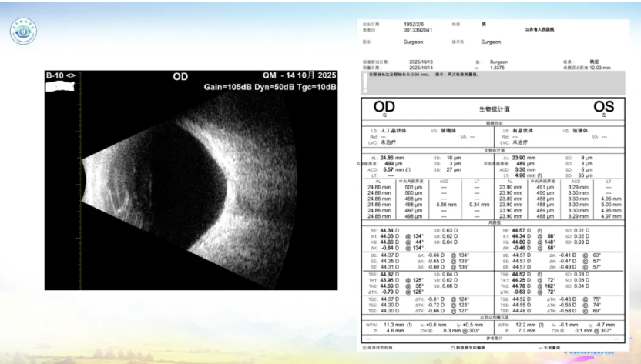Click the refractive index value 1.3375
This screenshot has height=364, width=641.
pyautogui.click(x=498, y=67)
